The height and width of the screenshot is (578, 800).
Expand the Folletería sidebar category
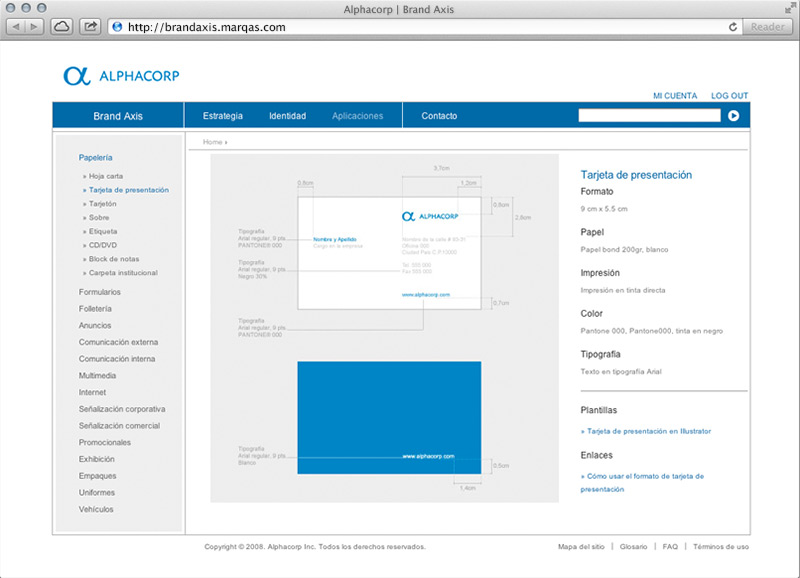pyautogui.click(x=95, y=309)
